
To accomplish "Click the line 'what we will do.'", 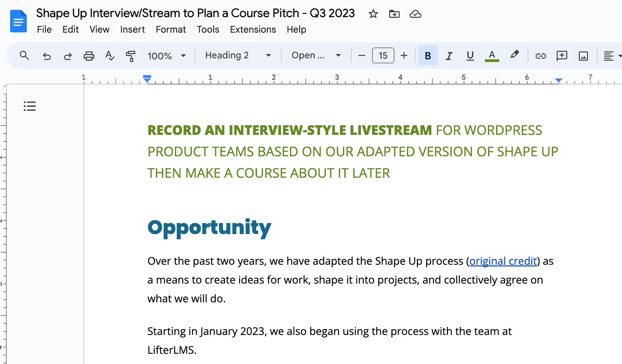I will click(x=187, y=298).
